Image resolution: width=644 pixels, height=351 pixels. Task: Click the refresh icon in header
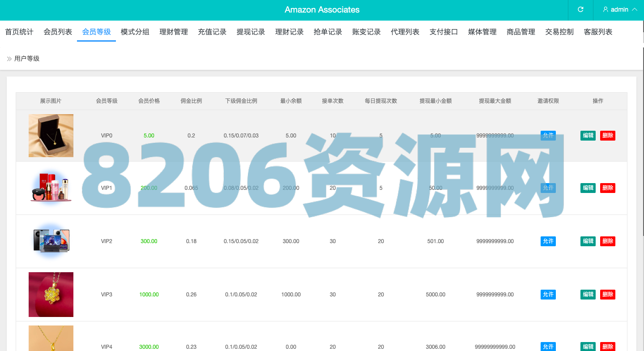tap(580, 9)
